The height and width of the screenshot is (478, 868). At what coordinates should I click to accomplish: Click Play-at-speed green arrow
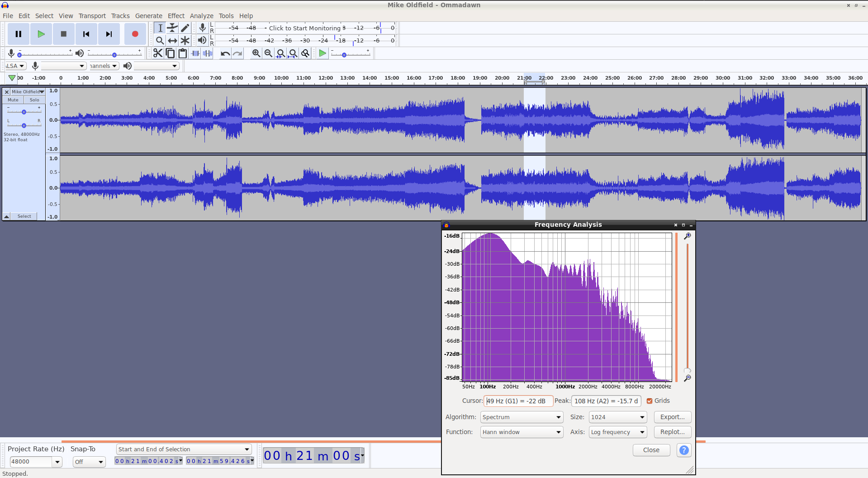point(323,53)
